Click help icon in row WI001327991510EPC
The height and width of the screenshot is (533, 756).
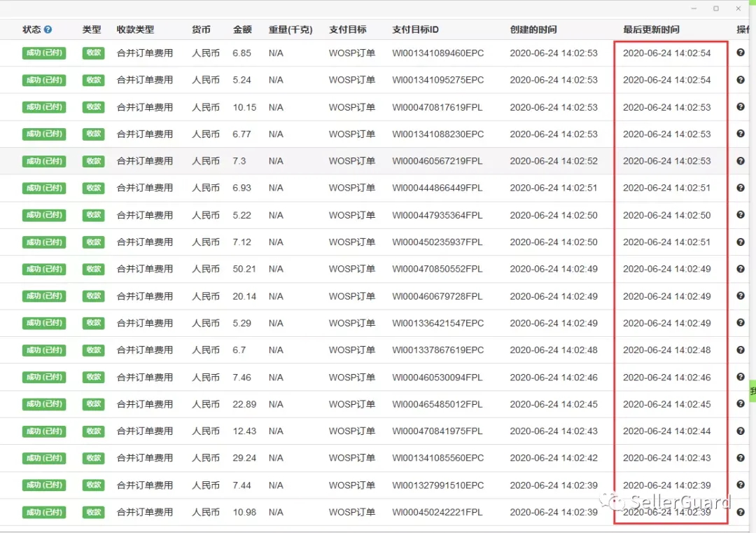[x=741, y=485]
